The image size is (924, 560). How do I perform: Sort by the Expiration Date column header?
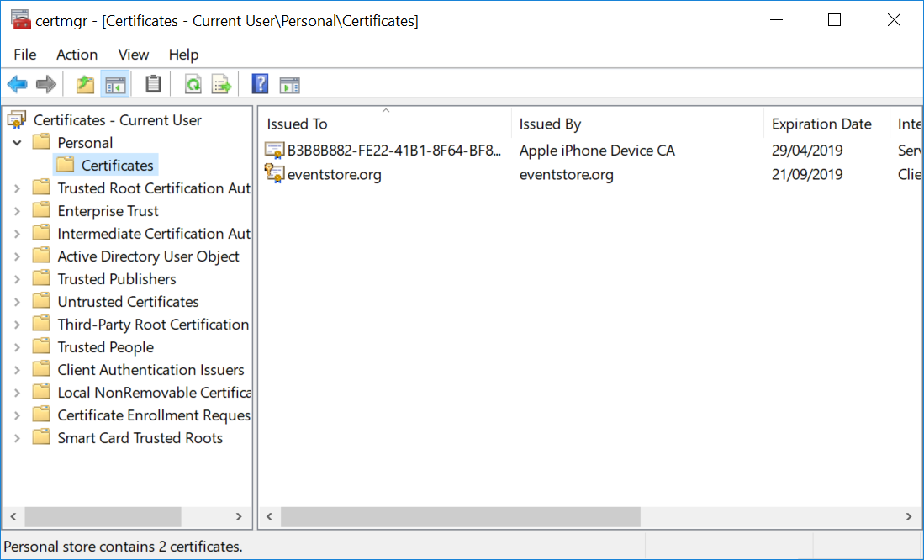tap(820, 123)
